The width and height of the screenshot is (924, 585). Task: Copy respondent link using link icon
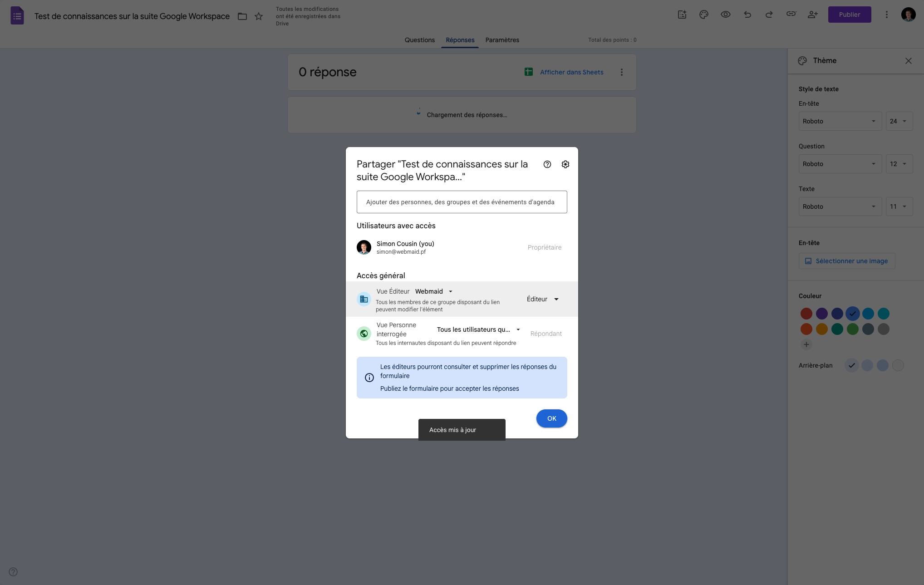(x=791, y=14)
